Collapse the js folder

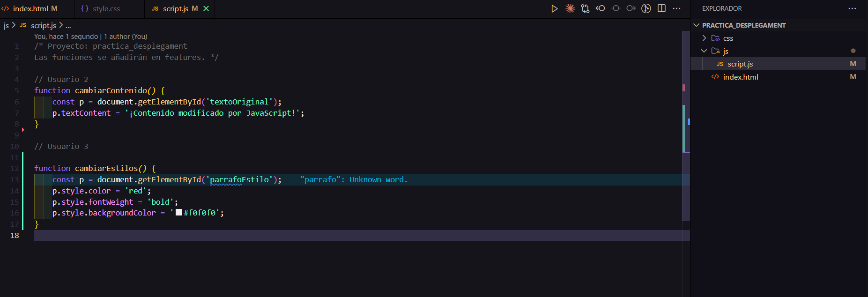tap(704, 51)
